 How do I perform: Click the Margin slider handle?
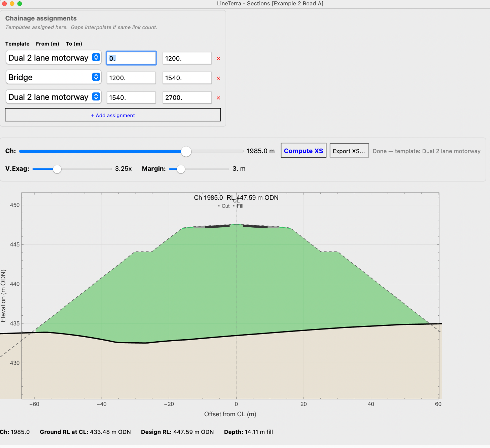181,169
